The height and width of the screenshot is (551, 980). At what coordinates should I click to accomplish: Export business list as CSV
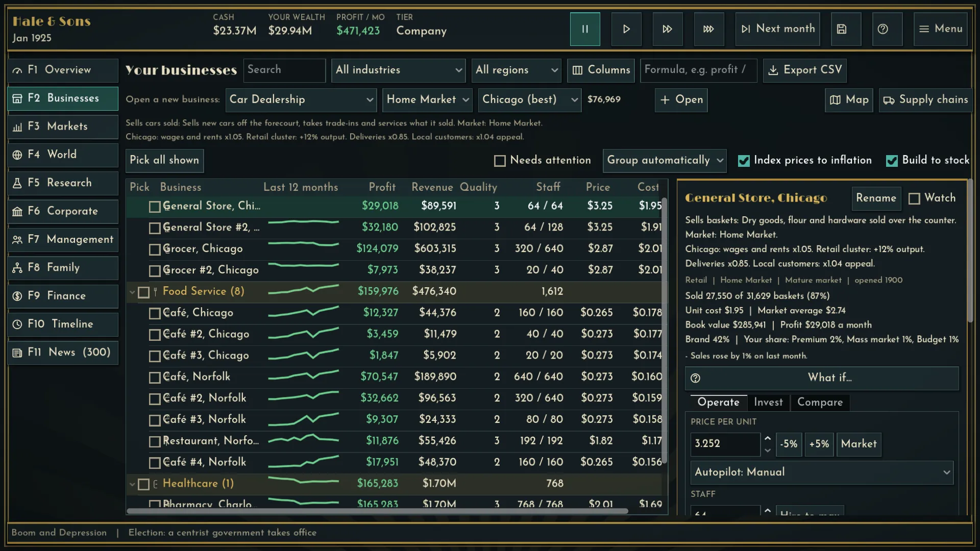click(x=805, y=70)
